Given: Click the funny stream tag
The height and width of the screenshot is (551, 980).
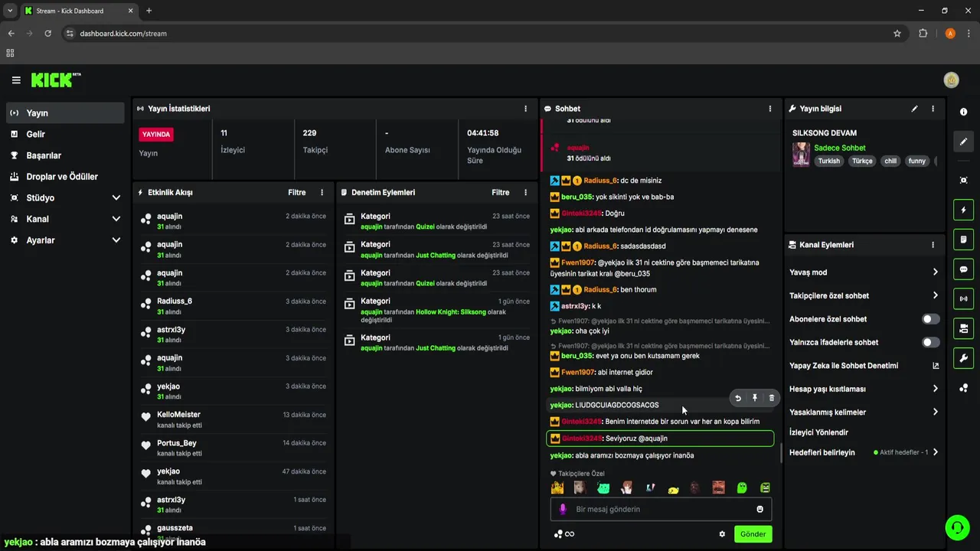Looking at the screenshot, I should [917, 161].
